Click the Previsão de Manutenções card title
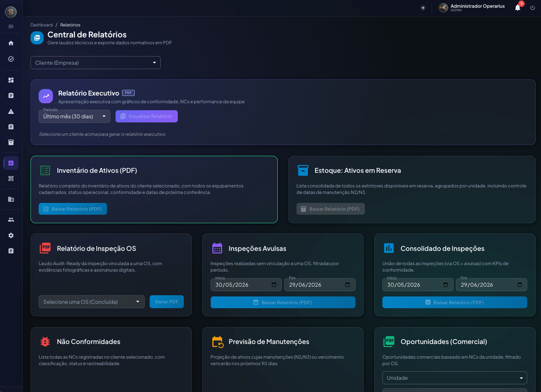This screenshot has height=392, width=541. point(269,342)
